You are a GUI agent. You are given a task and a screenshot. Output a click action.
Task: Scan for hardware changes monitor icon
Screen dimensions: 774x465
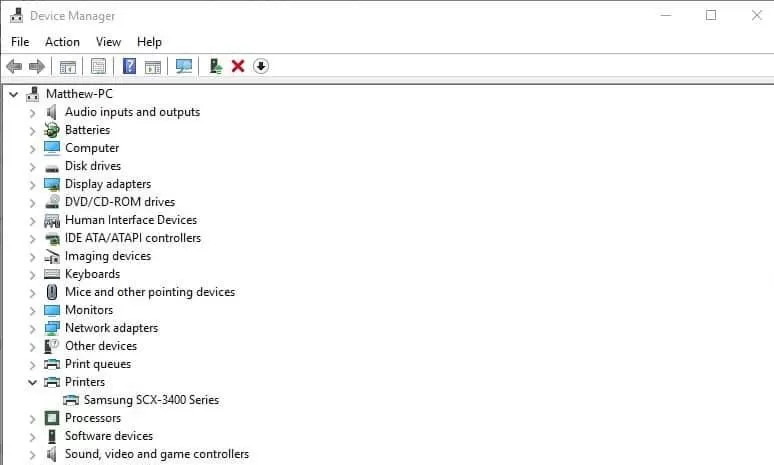click(184, 66)
